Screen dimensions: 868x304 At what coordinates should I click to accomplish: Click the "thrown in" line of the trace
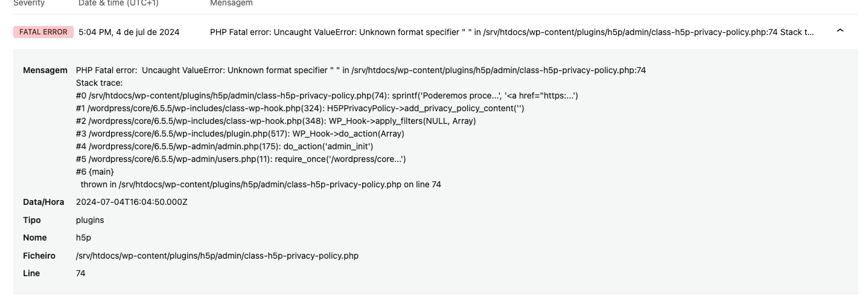click(261, 184)
